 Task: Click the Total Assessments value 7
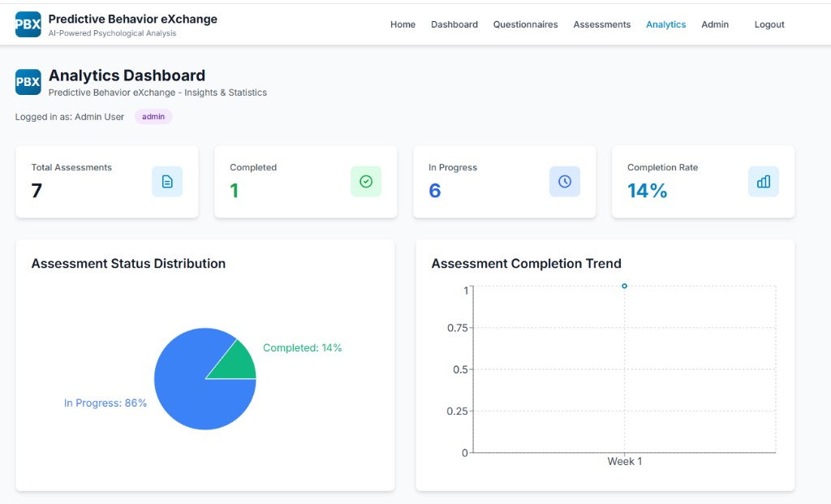coord(37,190)
